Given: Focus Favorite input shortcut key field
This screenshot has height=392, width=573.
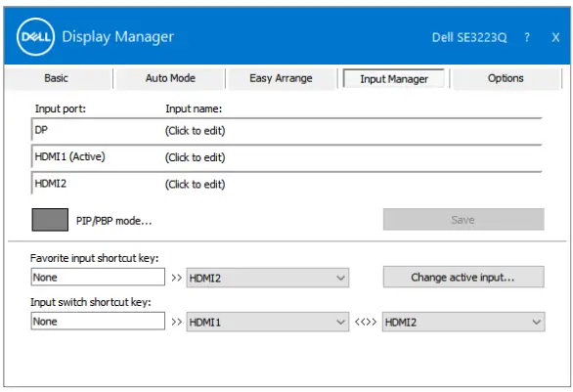Looking at the screenshot, I should click(98, 278).
